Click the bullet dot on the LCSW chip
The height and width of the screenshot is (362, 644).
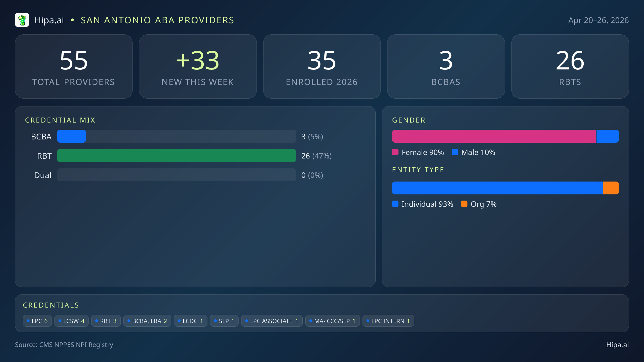(60, 320)
